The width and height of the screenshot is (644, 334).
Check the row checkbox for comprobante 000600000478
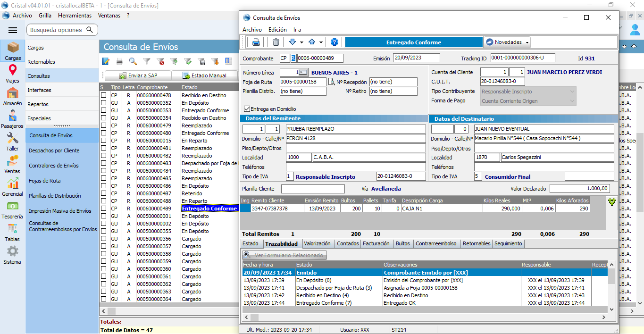(x=103, y=95)
